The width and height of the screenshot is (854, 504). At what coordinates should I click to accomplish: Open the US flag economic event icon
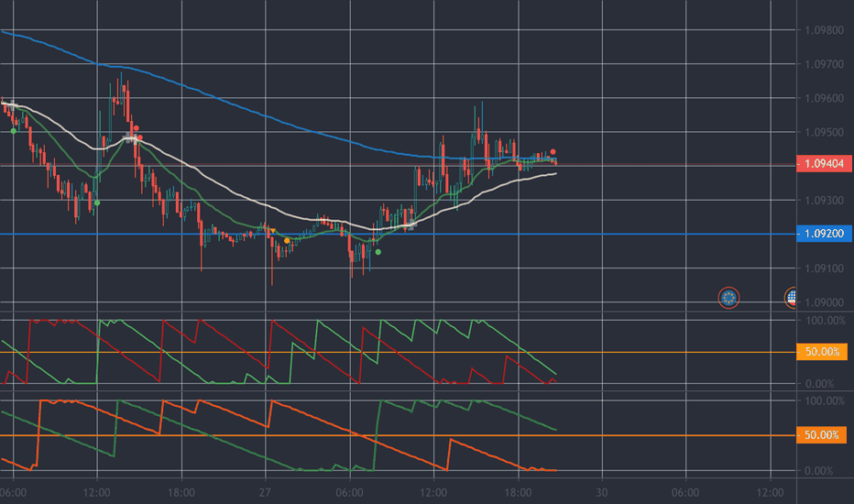(x=790, y=298)
